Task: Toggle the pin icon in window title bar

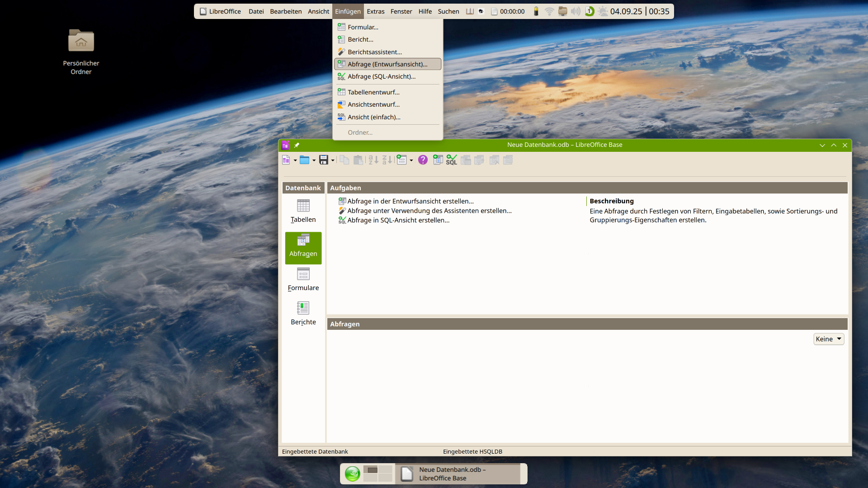Action: 297,145
